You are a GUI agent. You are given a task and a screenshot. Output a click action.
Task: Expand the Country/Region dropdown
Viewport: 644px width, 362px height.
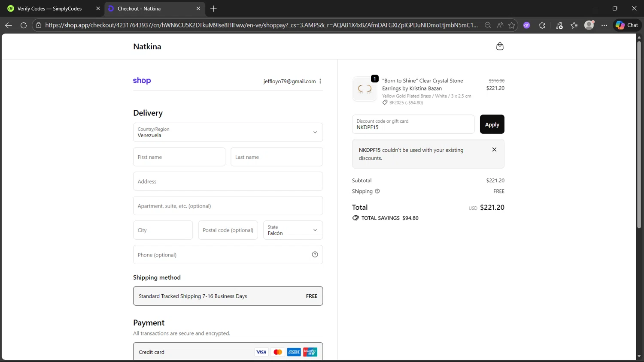(x=228, y=132)
